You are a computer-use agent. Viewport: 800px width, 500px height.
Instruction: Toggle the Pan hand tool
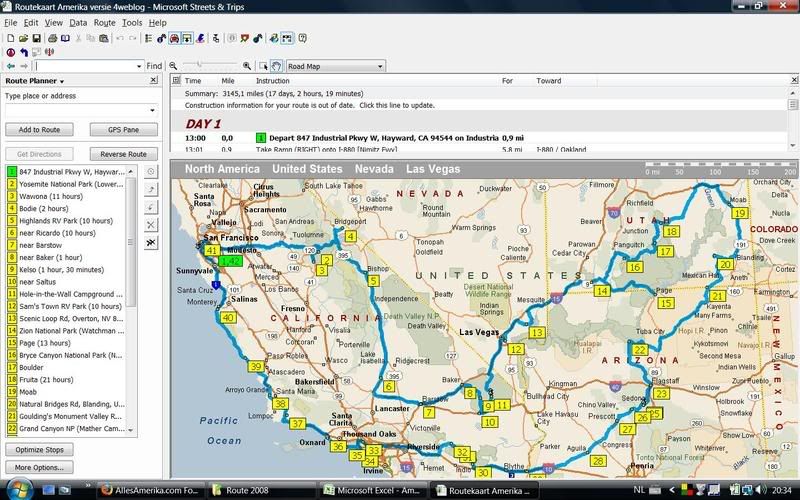276,66
